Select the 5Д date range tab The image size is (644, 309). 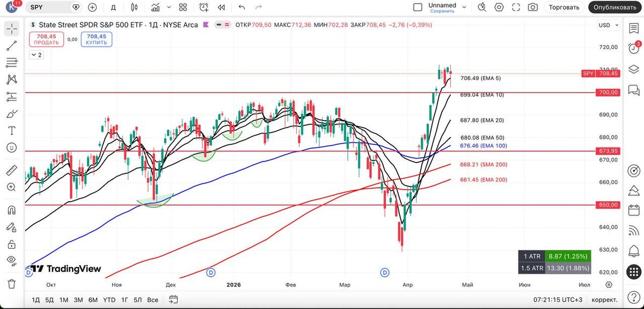49,299
